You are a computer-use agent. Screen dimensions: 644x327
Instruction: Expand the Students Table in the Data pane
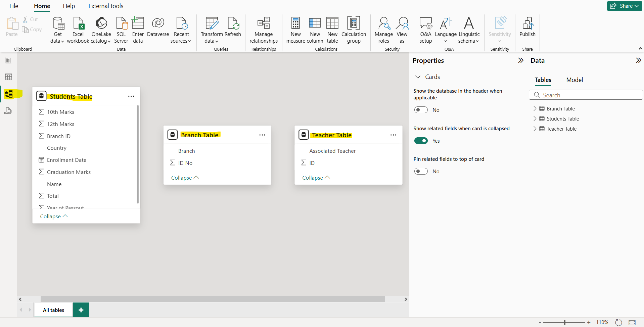point(535,119)
